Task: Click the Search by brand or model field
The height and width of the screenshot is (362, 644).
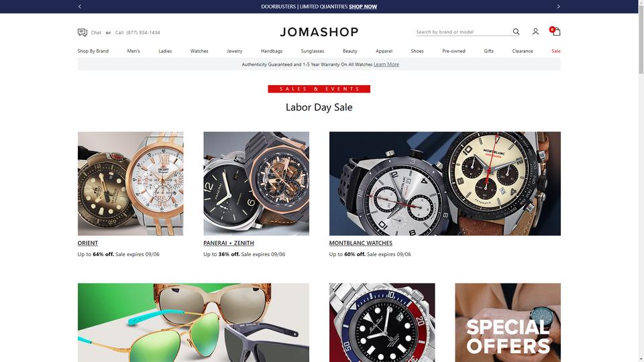Action: (x=463, y=32)
